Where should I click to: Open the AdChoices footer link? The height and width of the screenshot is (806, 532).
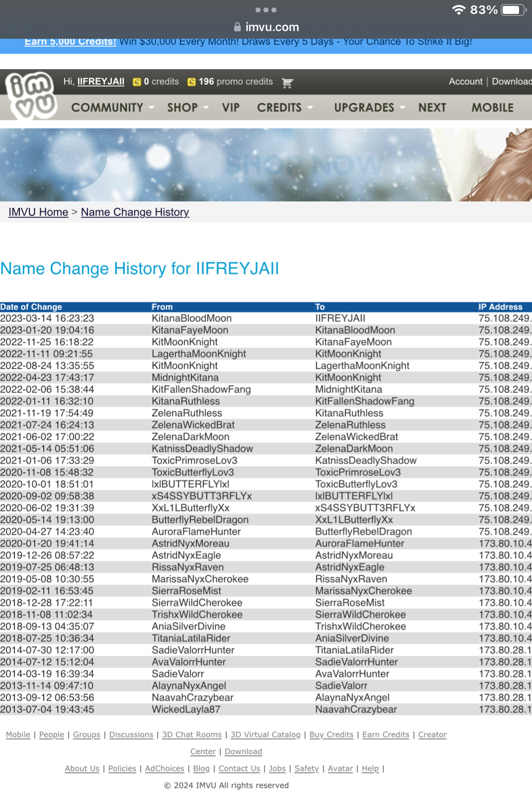pyautogui.click(x=165, y=769)
